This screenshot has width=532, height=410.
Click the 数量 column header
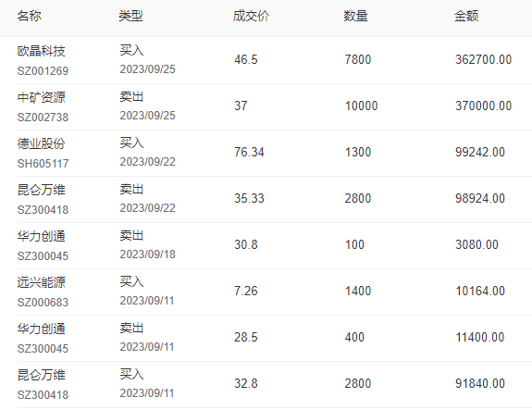pos(355,16)
